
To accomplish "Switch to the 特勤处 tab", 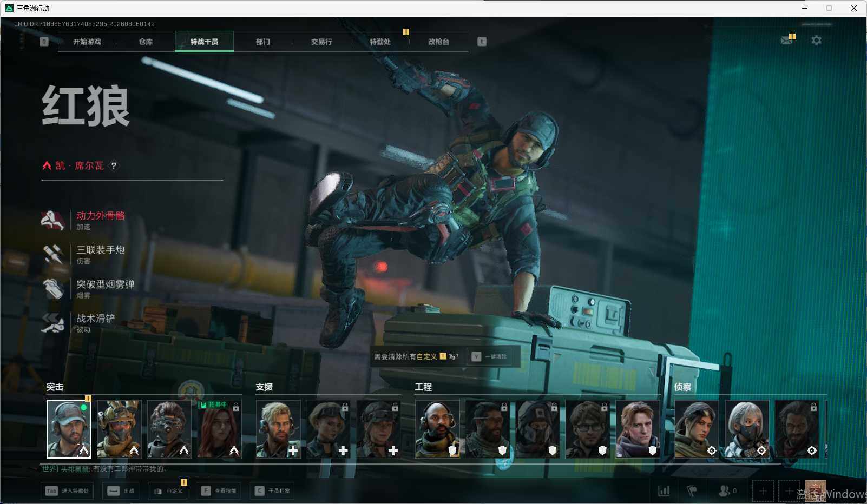I will click(x=380, y=42).
